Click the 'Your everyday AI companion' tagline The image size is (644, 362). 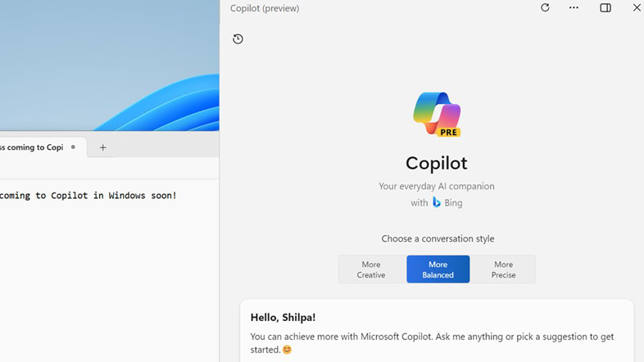pyautogui.click(x=437, y=186)
